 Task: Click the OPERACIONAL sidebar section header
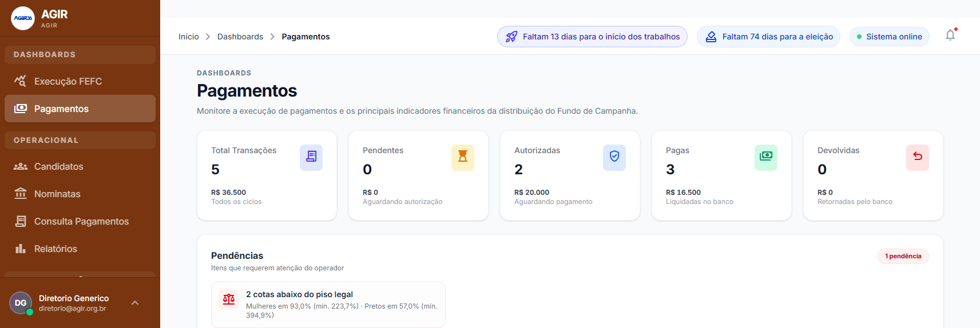(x=80, y=140)
